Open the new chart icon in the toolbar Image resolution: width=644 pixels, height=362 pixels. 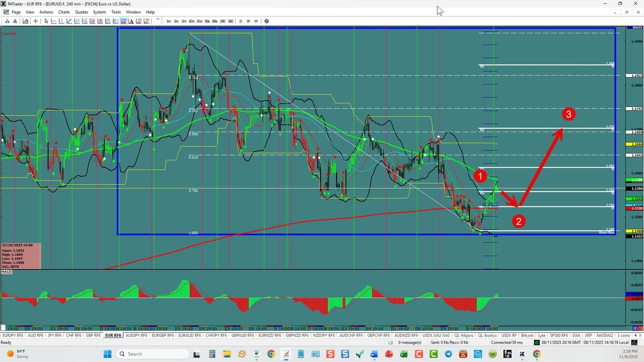coord(26,21)
